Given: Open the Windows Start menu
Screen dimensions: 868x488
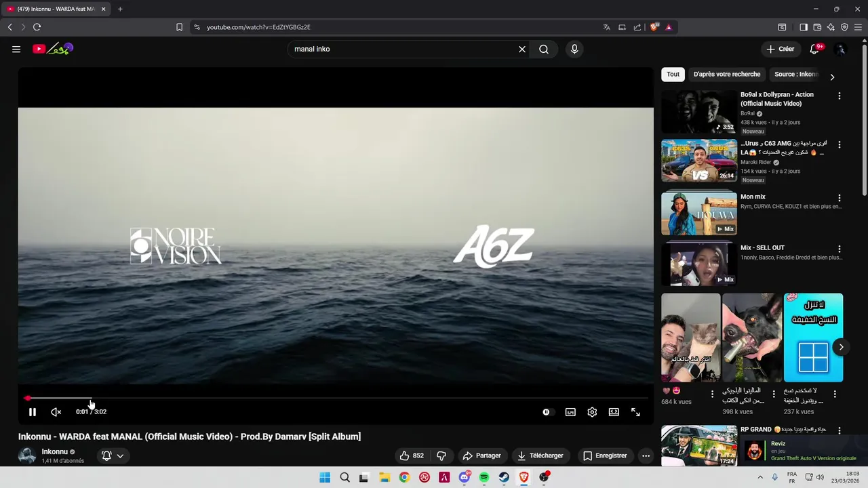Looking at the screenshot, I should click(325, 477).
